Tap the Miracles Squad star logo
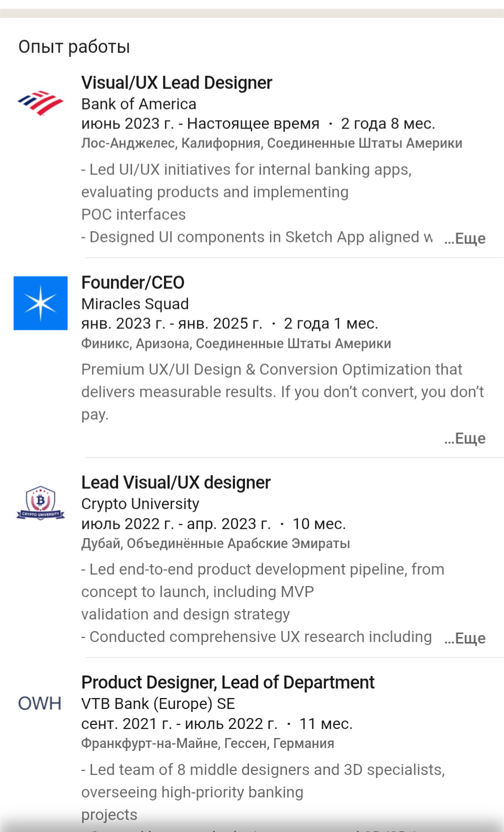The image size is (504, 832). click(40, 303)
